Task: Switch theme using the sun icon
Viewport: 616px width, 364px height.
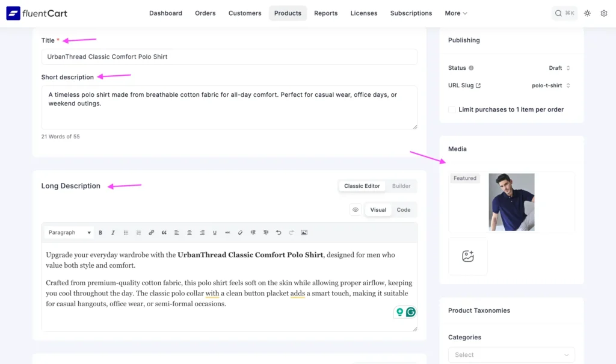Action: [x=587, y=13]
